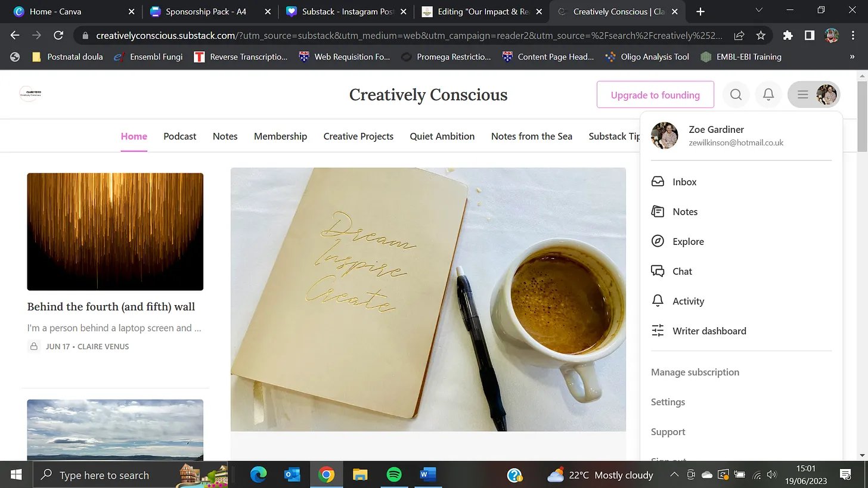Image resolution: width=868 pixels, height=488 pixels.
Task: Click Zoe Gardiner's avatar in the menu
Action: (x=664, y=135)
